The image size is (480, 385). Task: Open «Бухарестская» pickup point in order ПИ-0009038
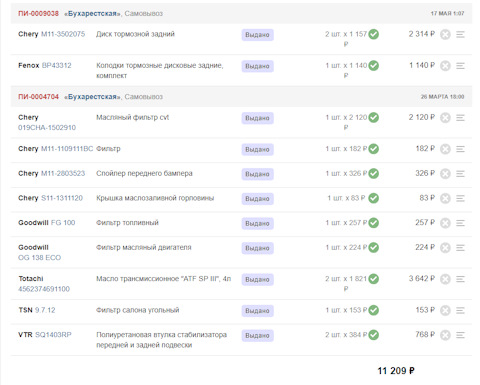tap(92, 14)
